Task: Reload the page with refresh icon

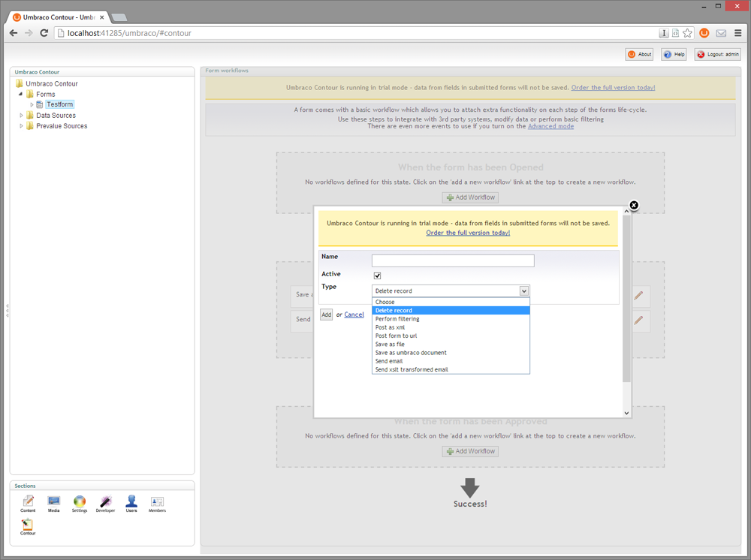Action: [44, 33]
